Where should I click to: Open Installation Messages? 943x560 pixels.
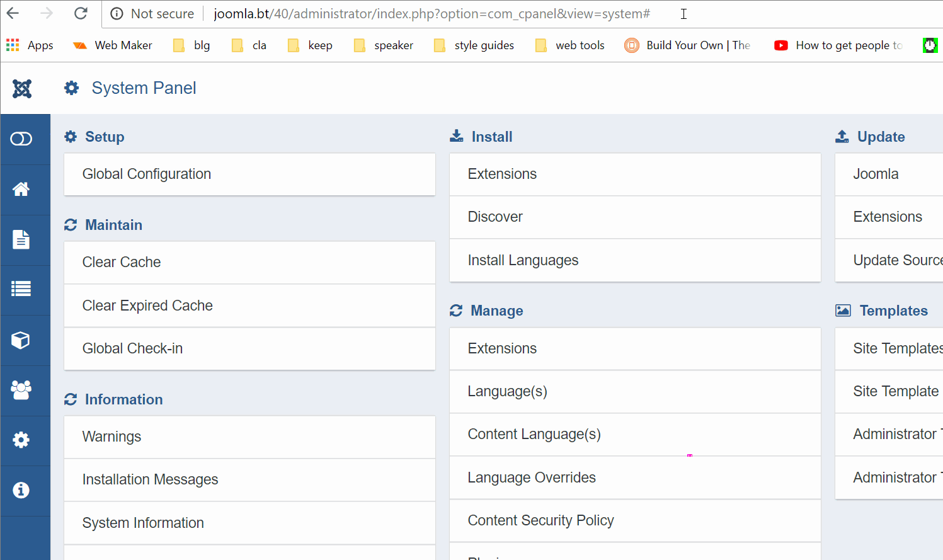pyautogui.click(x=249, y=480)
